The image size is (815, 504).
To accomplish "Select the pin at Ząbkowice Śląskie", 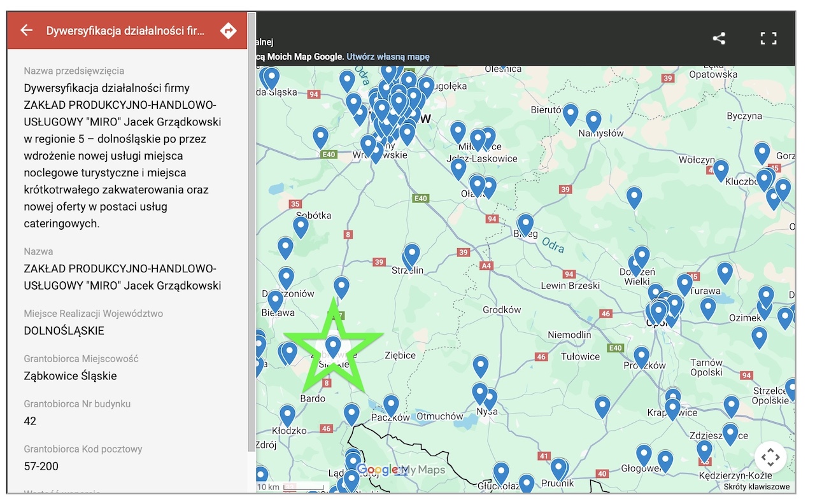I will coord(333,347).
